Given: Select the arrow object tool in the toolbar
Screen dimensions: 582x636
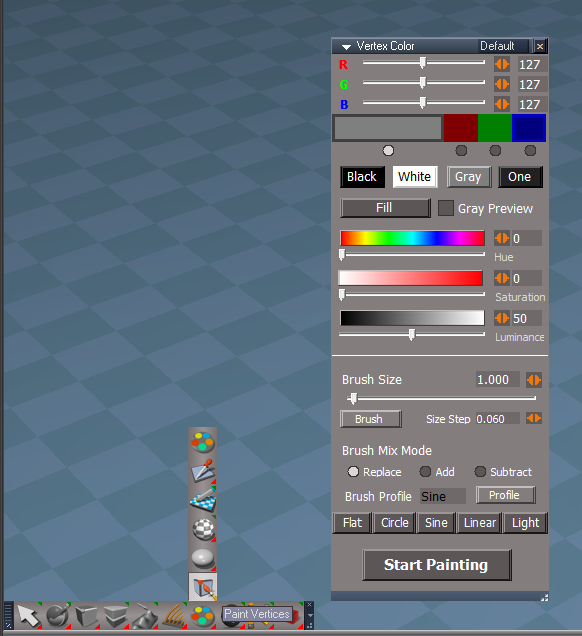Looking at the screenshot, I should [28, 616].
